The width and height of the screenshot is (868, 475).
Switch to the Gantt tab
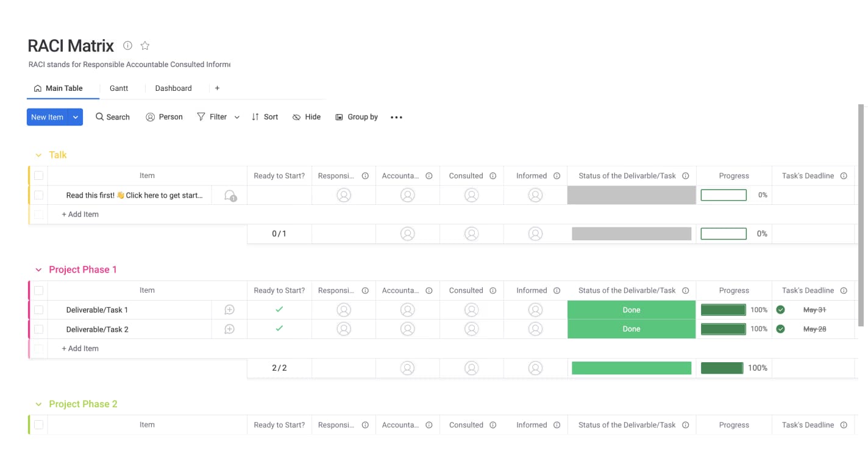click(x=119, y=88)
